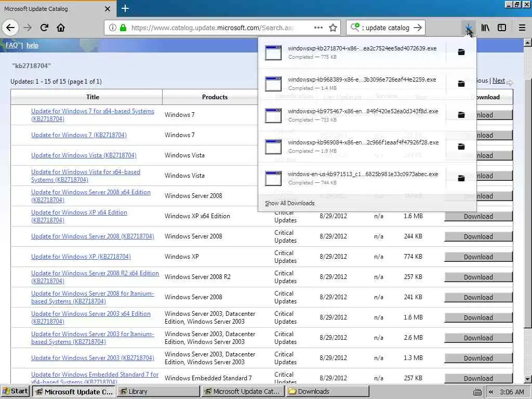This screenshot has height=399, width=532.
Task: Click the green padlock security icon
Action: [x=123, y=28]
